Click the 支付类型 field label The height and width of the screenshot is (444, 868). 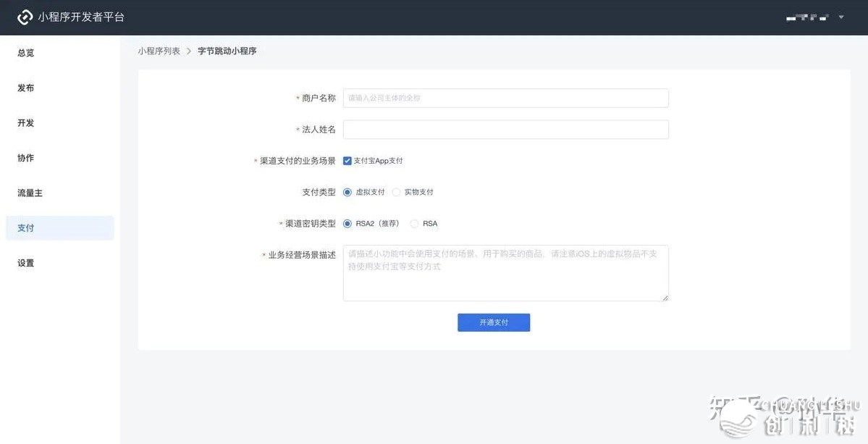point(319,192)
